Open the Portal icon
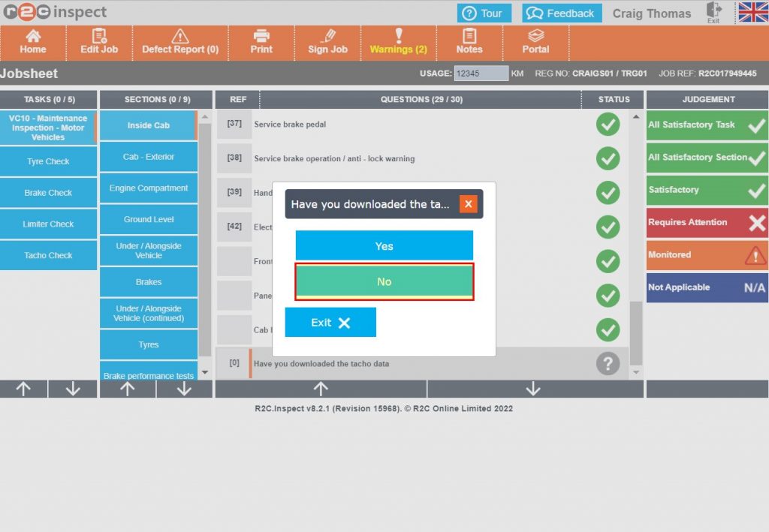769x532 pixels. (x=535, y=36)
